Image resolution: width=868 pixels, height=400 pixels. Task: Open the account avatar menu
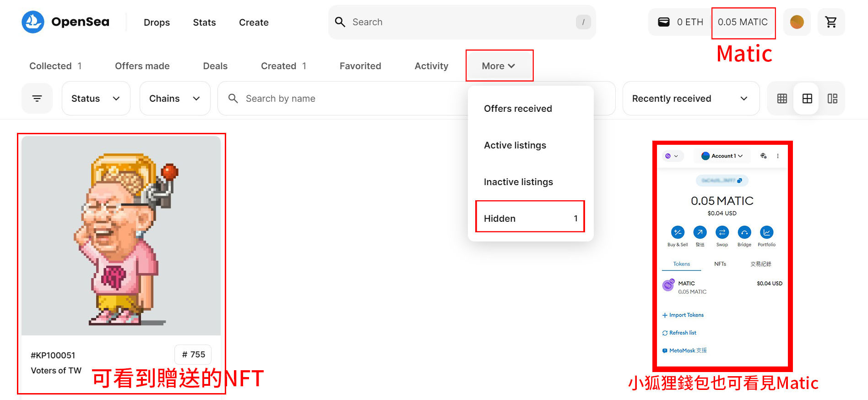click(x=797, y=22)
